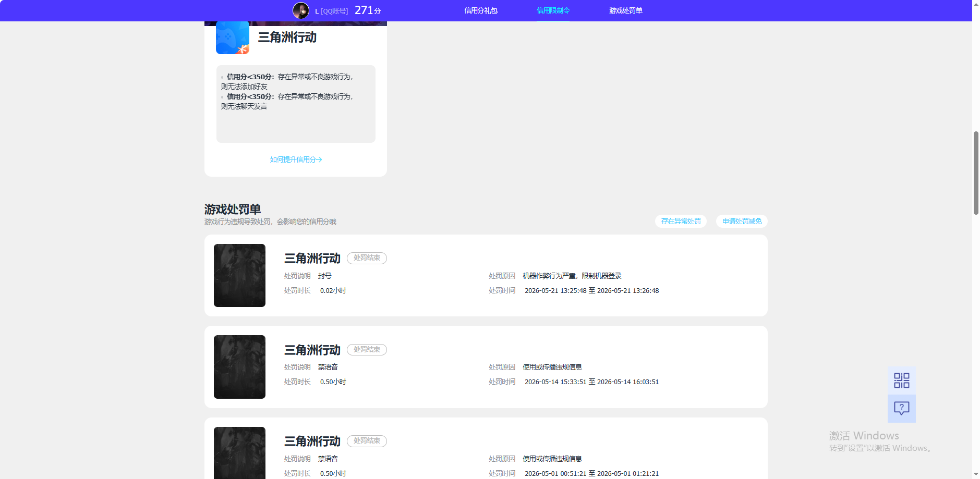Click the "三角洲行动" title in the credit limit card
The image size is (980, 479).
click(x=287, y=38)
